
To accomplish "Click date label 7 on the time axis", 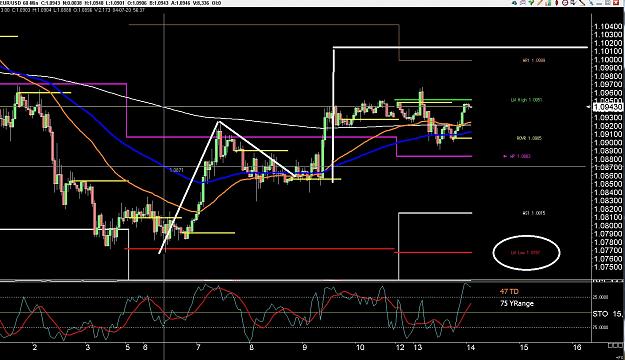I will tap(198, 347).
